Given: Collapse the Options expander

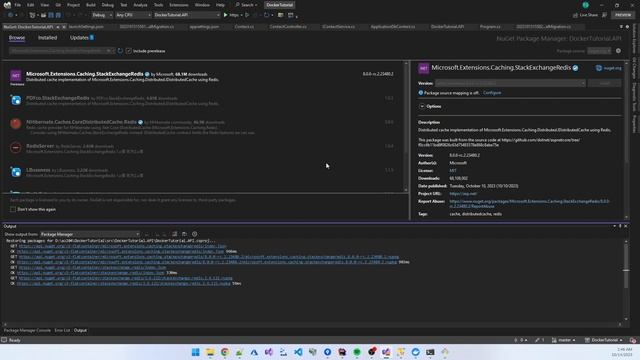Looking at the screenshot, I should pos(422,107).
